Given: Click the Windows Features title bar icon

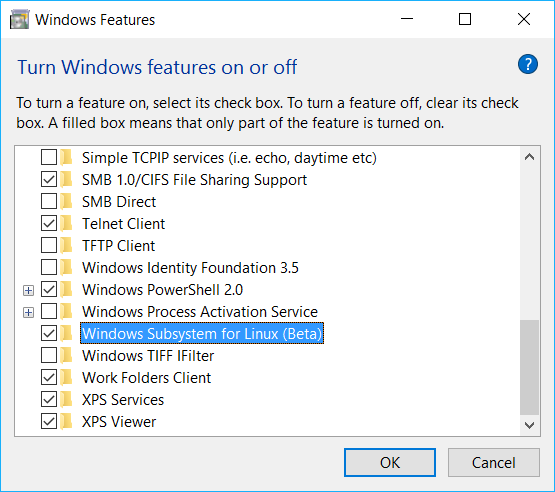Looking at the screenshot, I should click(19, 19).
